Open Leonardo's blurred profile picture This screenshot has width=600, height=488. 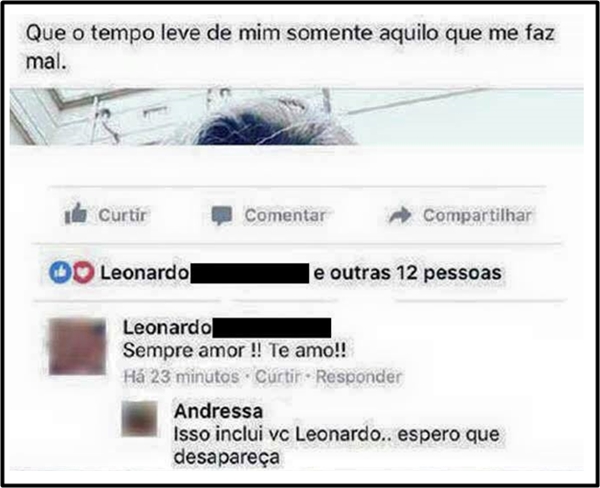point(78,347)
